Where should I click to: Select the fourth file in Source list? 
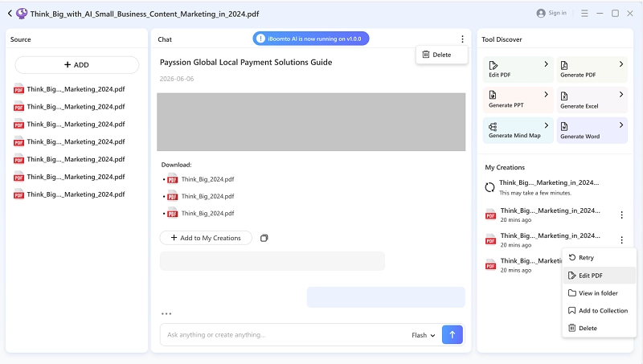[69, 142]
